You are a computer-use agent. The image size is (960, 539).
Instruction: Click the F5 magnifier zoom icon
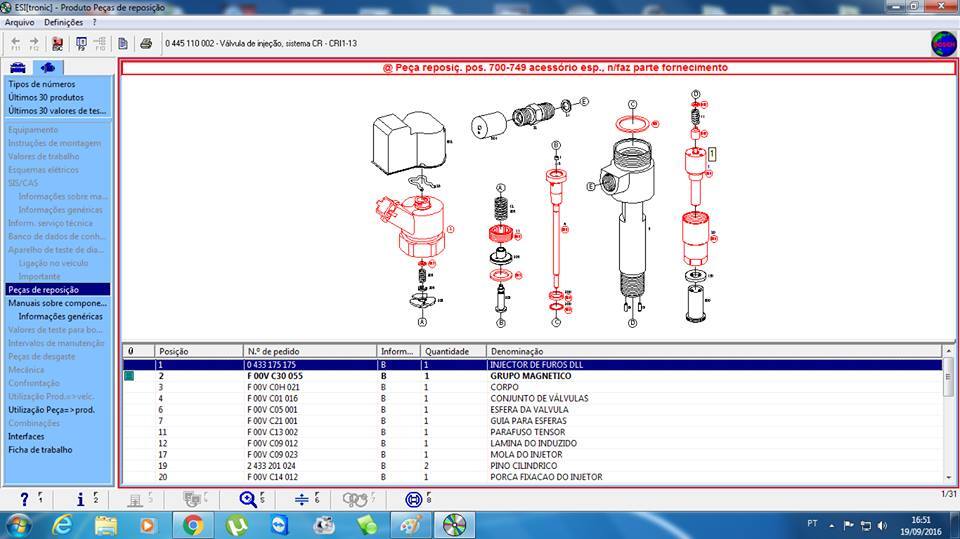(248, 500)
